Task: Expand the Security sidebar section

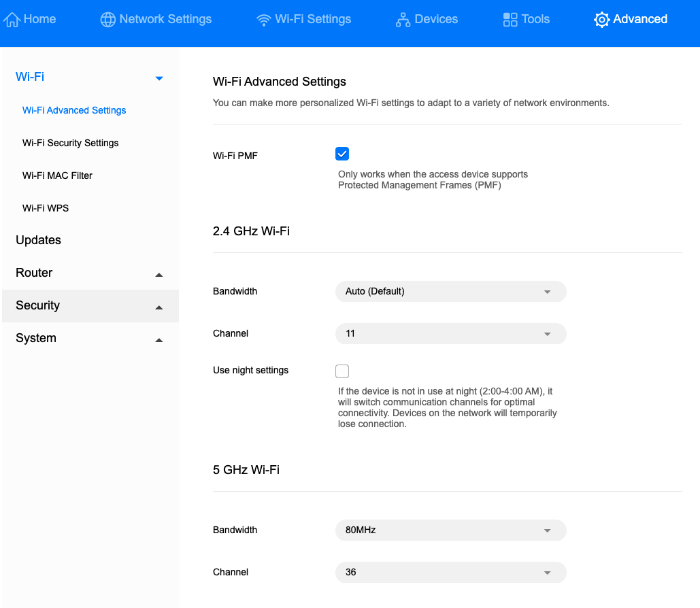Action: click(159, 307)
